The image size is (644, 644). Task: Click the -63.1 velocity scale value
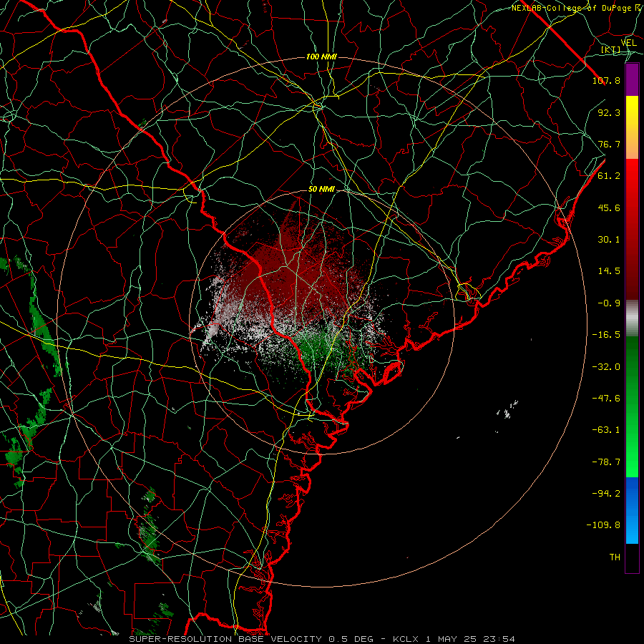606,430
